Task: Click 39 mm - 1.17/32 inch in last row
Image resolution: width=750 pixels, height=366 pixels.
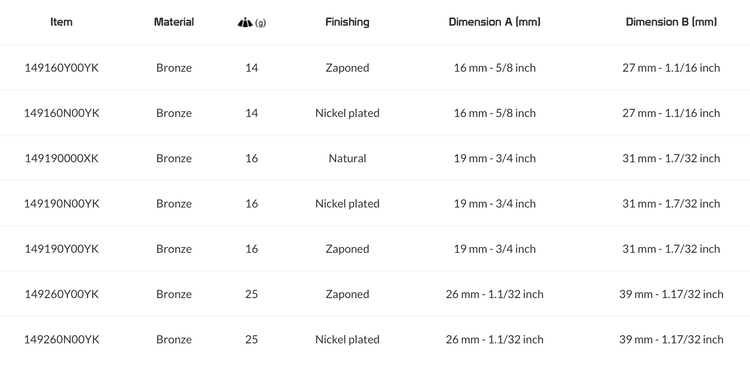Action: [671, 340]
